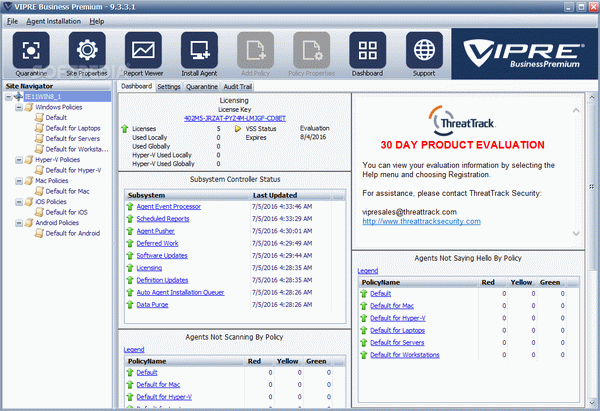Click the evaluation panel up chevron

(x=576, y=111)
